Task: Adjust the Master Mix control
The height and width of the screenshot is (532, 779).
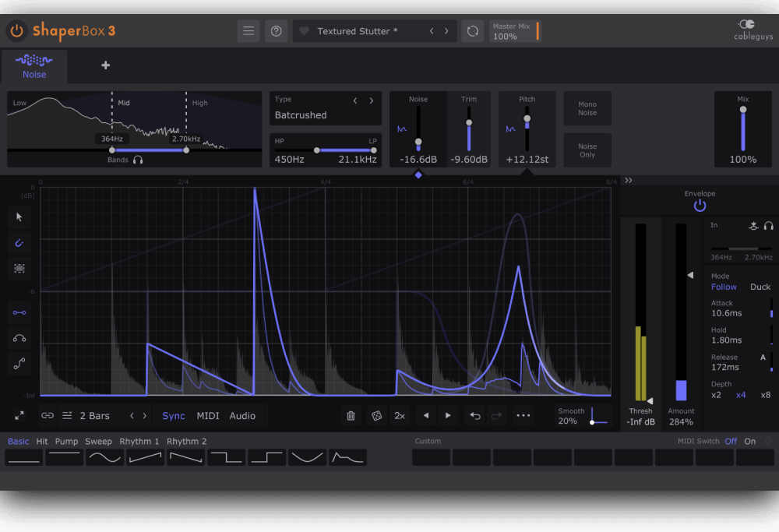Action: click(x=515, y=31)
